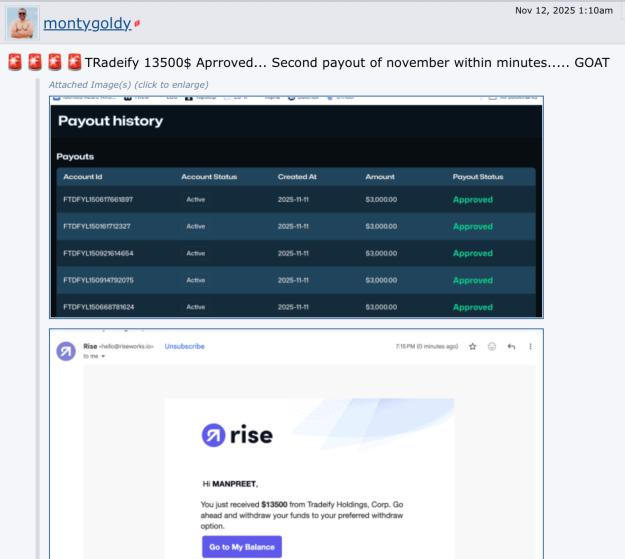Add an emoji reaction to the email
Screen dimensions: 625x559
pyautogui.click(x=492, y=346)
